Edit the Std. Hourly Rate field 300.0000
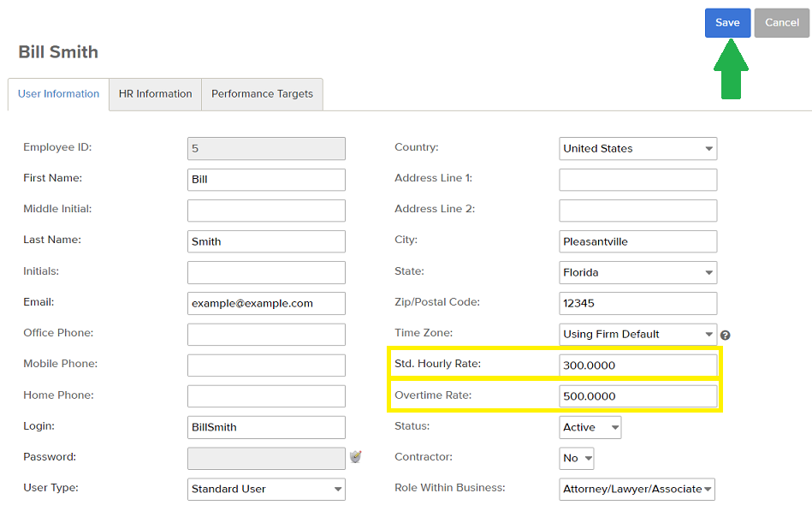The height and width of the screenshot is (511, 812). point(638,365)
